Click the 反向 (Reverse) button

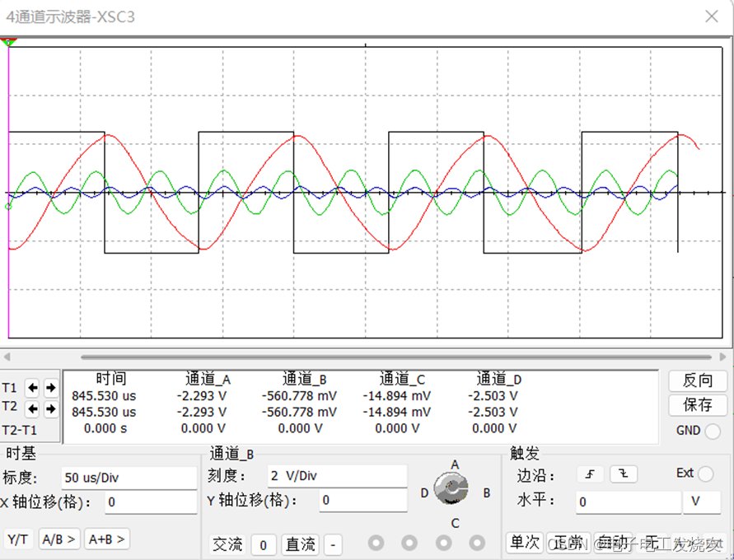698,380
